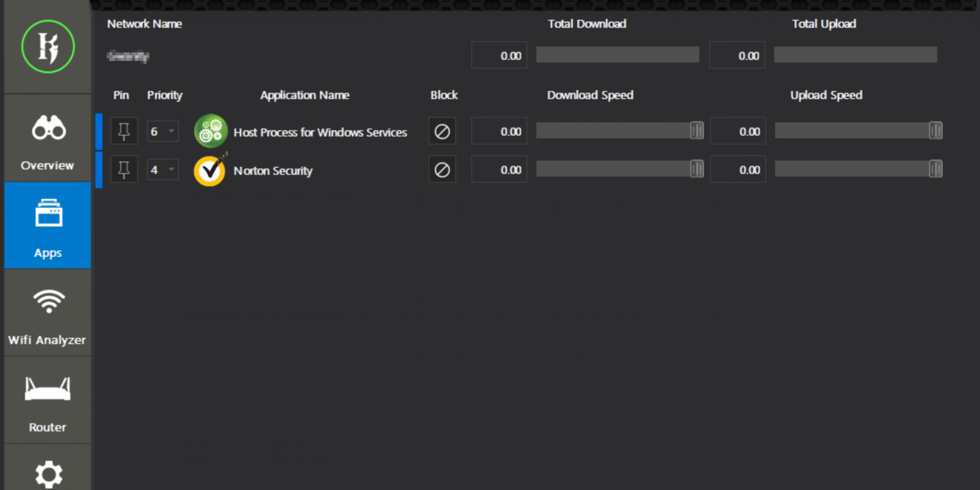980x490 pixels.
Task: Click Host Process download speed slider handle
Action: 696,131
